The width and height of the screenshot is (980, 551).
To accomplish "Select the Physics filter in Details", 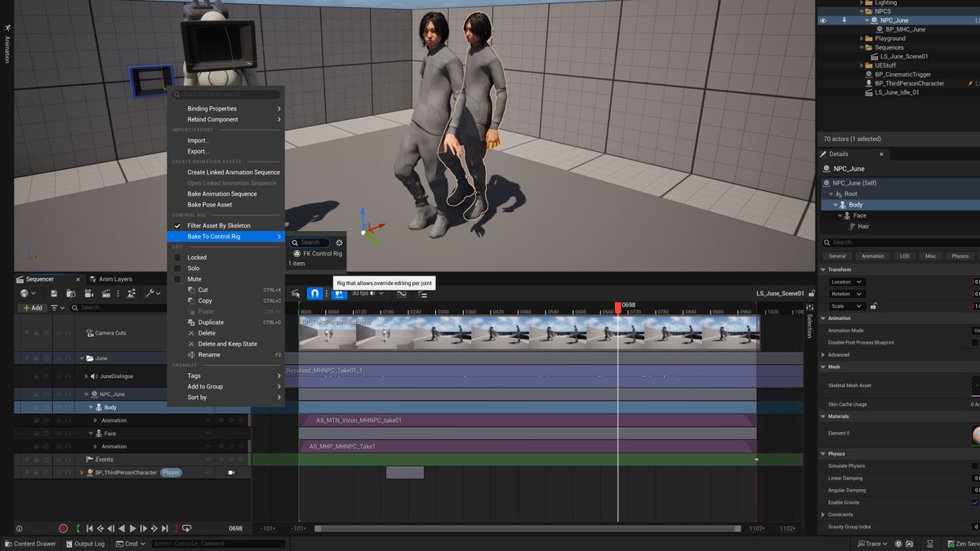I will (960, 256).
